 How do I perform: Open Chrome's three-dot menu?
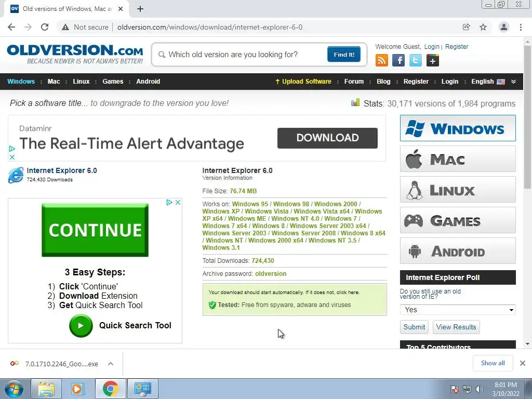click(x=521, y=27)
